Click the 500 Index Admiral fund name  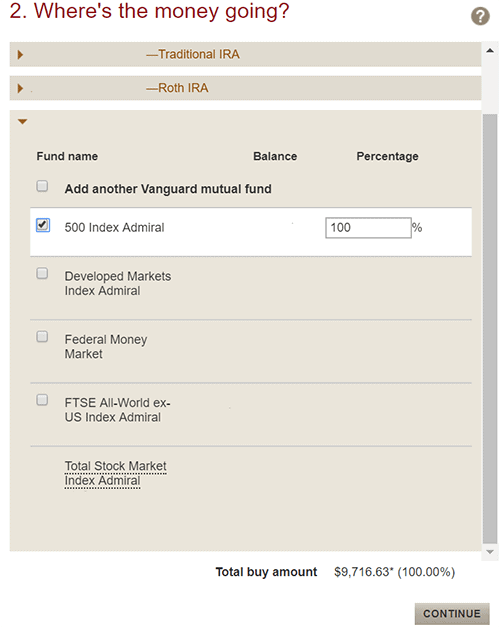[x=114, y=228]
